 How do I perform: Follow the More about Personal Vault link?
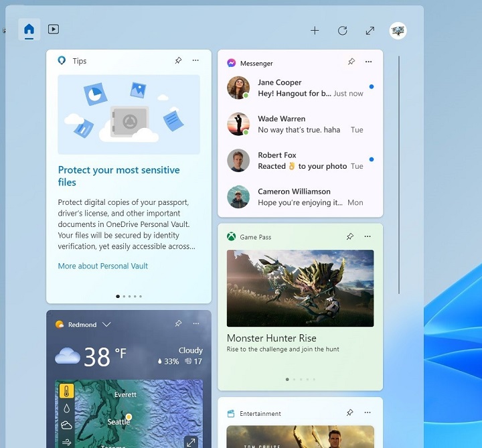coord(103,266)
